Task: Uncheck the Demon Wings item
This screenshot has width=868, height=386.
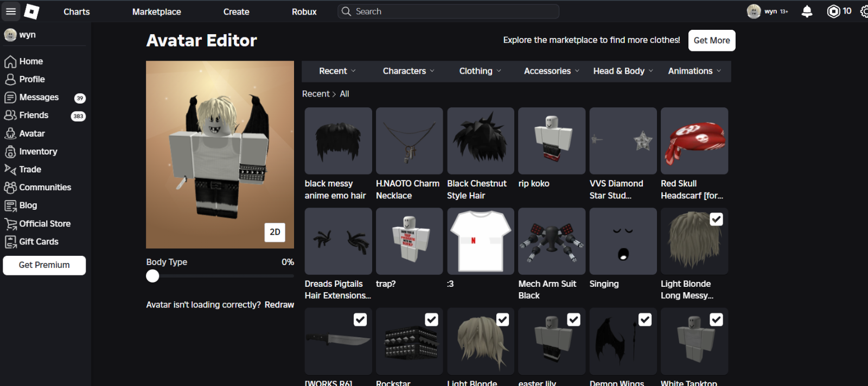Action: pos(644,320)
